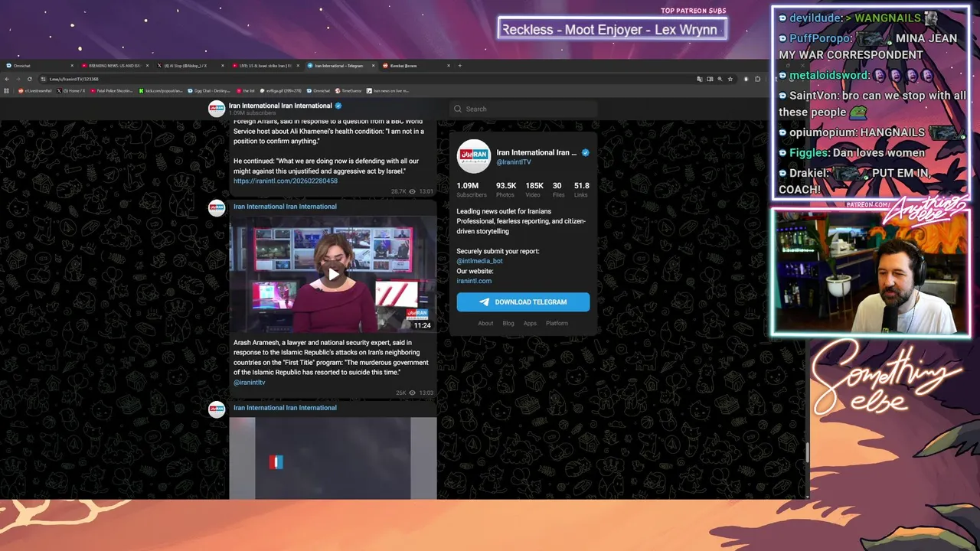
Task: Open 'the list' bookmark
Action: tap(246, 91)
